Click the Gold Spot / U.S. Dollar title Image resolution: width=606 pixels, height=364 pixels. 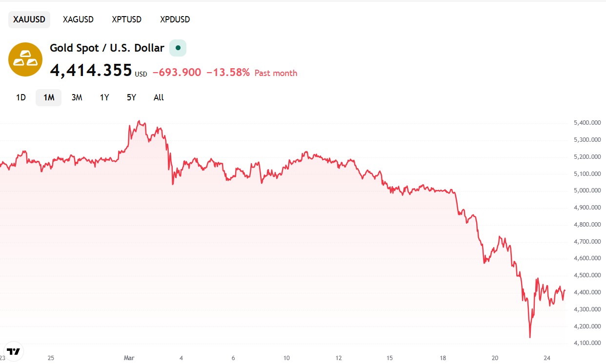[106, 48]
